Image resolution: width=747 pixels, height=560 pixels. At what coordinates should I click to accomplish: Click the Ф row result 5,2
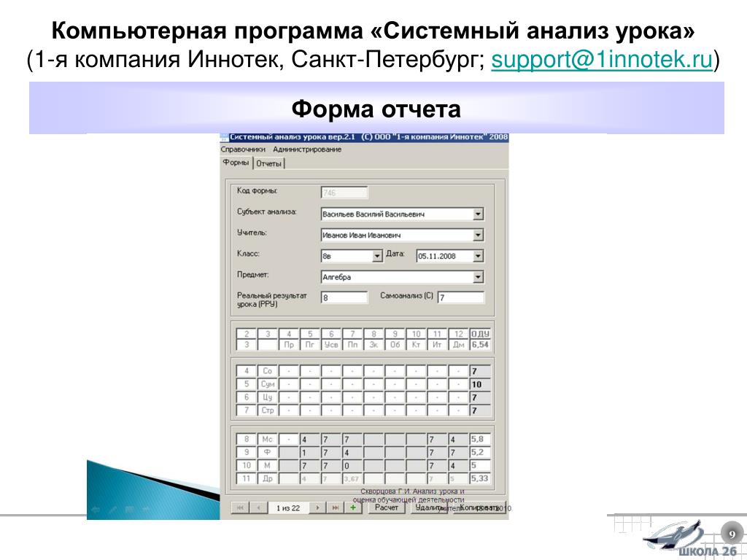480,452
